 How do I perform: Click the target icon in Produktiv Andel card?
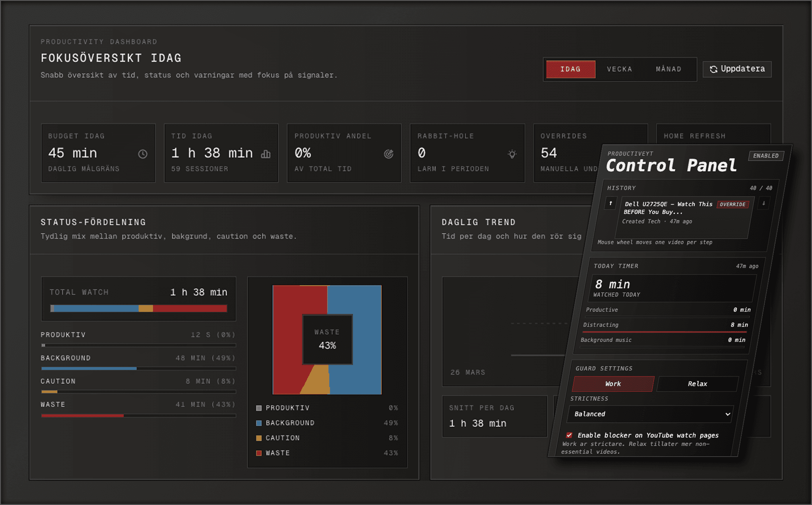[x=389, y=154]
